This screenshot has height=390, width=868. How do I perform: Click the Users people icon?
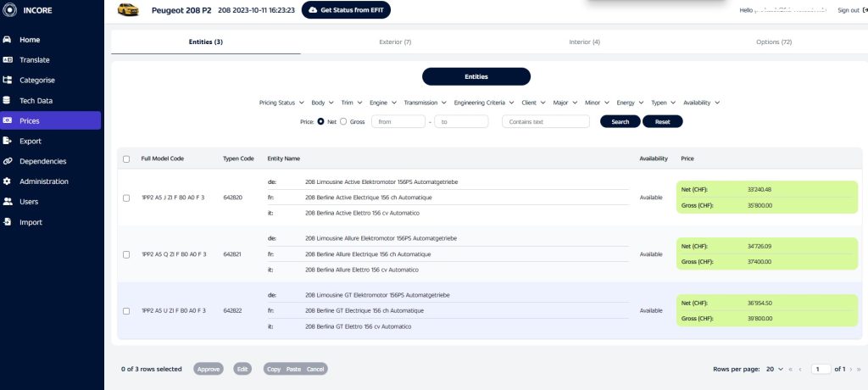pos(7,202)
